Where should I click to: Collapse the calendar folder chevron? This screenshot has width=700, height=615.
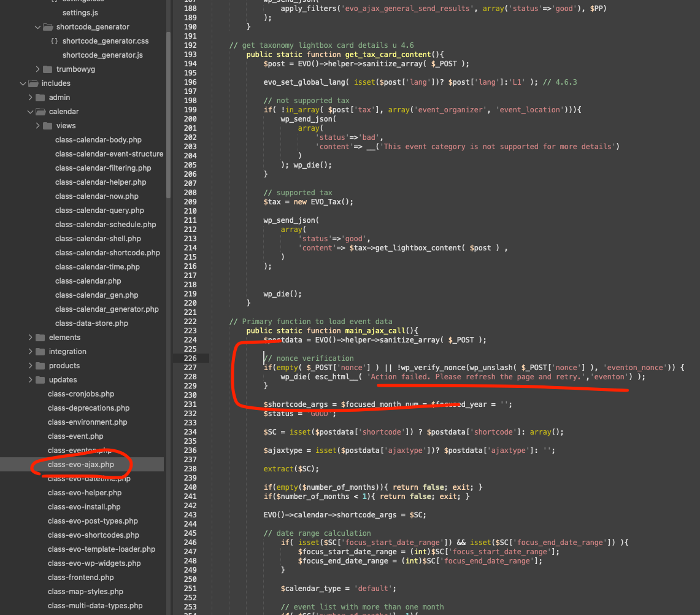coord(30,112)
